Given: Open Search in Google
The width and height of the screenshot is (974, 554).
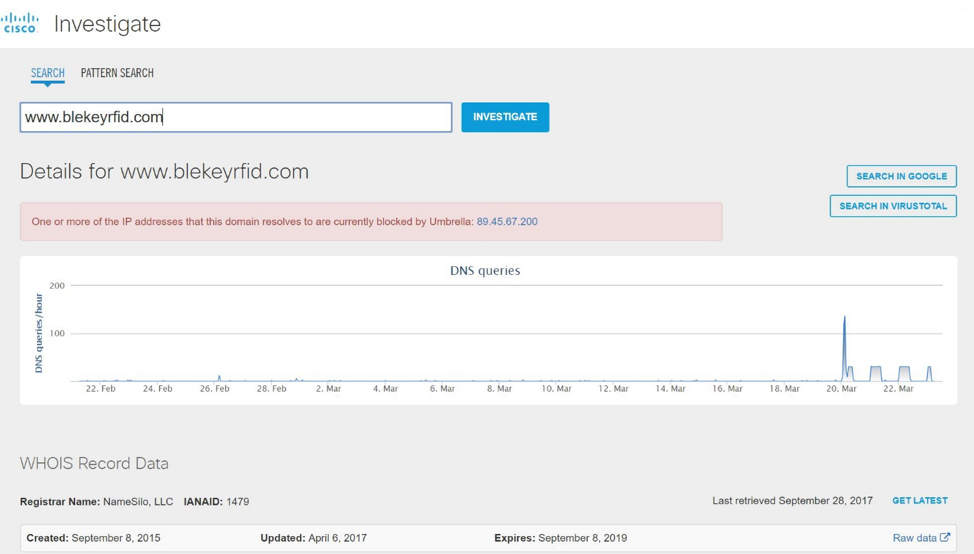Looking at the screenshot, I should point(901,176).
